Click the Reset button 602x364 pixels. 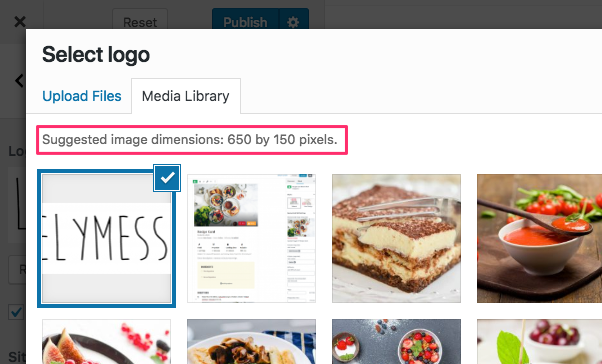[140, 22]
